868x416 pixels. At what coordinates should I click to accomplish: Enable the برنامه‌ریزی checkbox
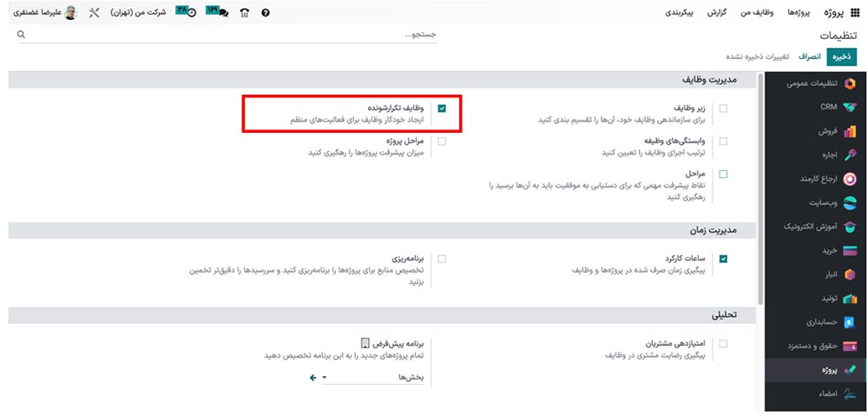441,259
